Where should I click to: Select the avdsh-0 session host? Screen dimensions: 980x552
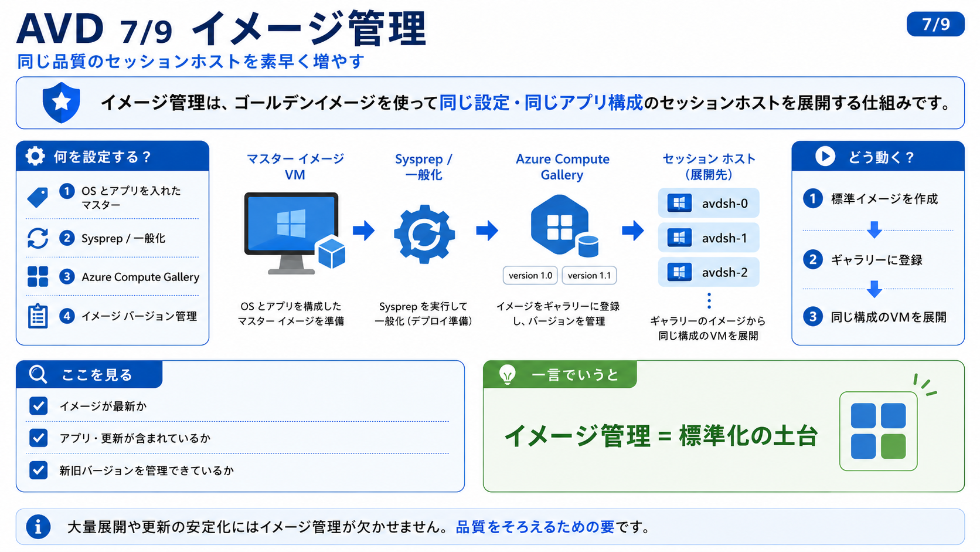[x=709, y=203]
